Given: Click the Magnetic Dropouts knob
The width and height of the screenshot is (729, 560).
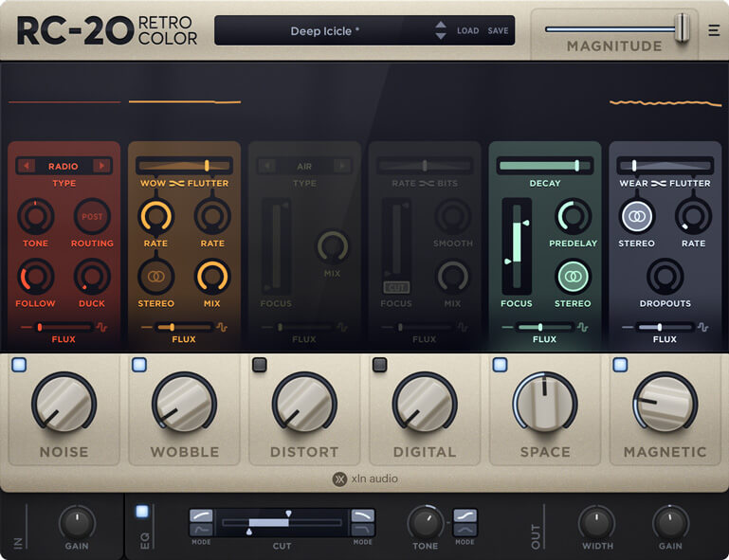Looking at the screenshot, I should tap(665, 277).
